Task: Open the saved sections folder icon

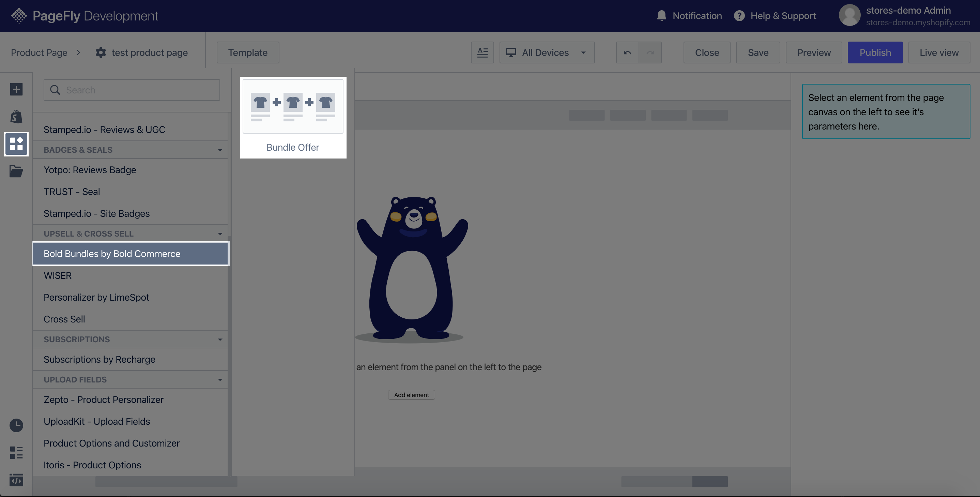Action: click(x=16, y=171)
